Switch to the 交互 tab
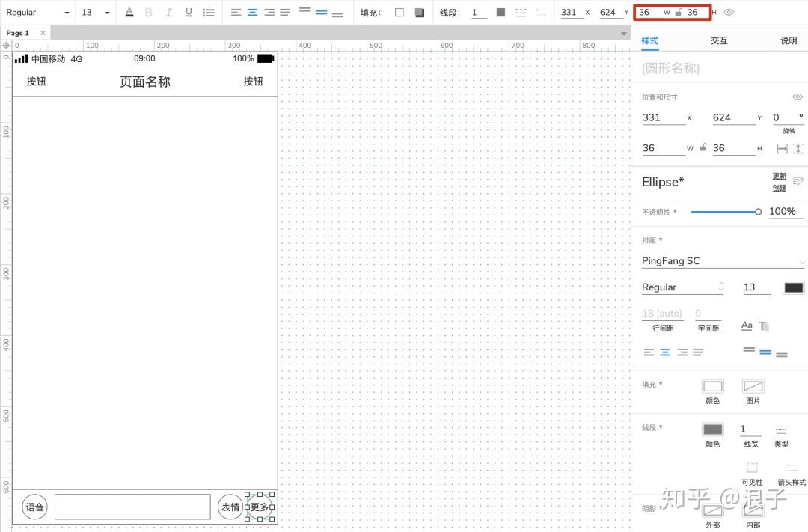Screen dimensions: 808x532 (x=719, y=40)
